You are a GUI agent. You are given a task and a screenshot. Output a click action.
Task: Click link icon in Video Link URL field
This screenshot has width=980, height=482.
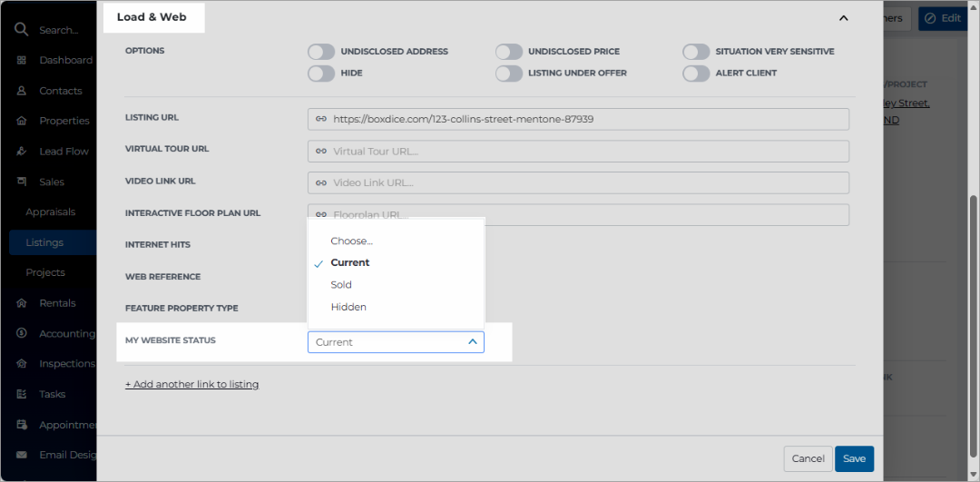[x=320, y=182]
